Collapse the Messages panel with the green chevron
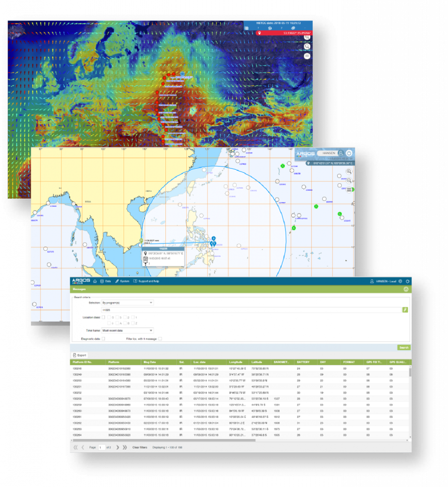Viewport: 448px width, 487px height. point(406,289)
